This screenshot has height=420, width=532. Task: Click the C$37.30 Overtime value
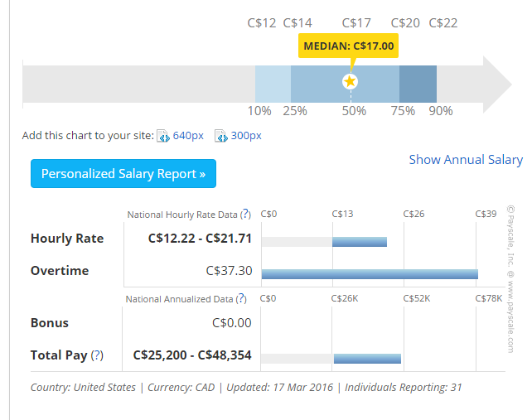229,270
